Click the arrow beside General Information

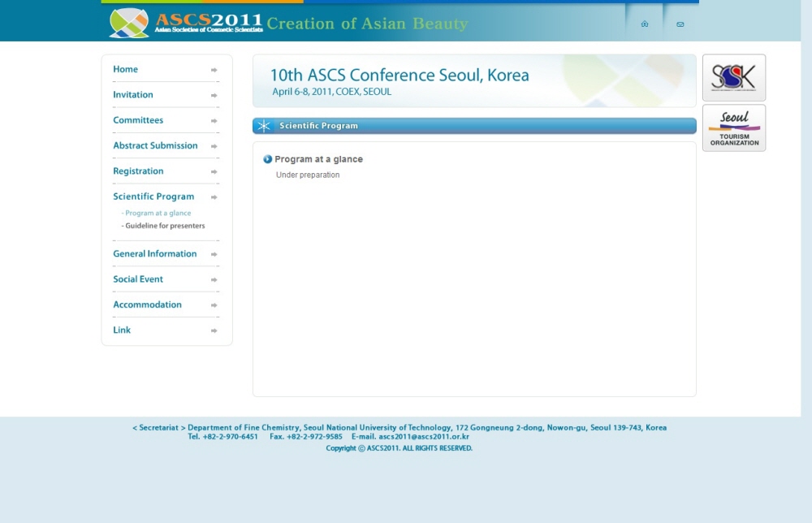pyautogui.click(x=214, y=254)
